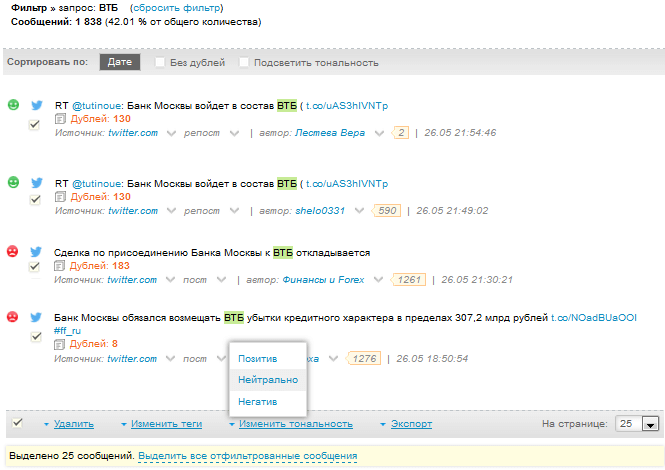Image resolution: width=665 pixels, height=470 pixels.
Task: Click #ff_ru hashtag link
Action: pos(67,330)
